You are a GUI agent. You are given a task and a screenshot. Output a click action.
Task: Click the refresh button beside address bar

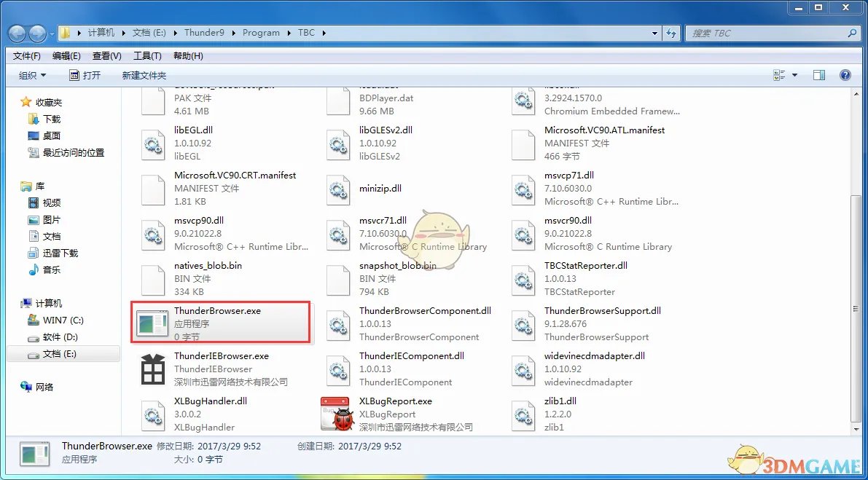[671, 33]
